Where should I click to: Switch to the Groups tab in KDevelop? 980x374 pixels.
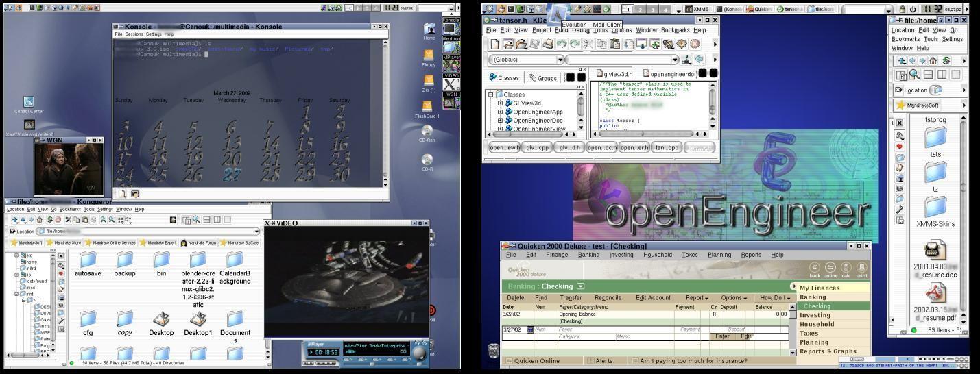(x=542, y=78)
